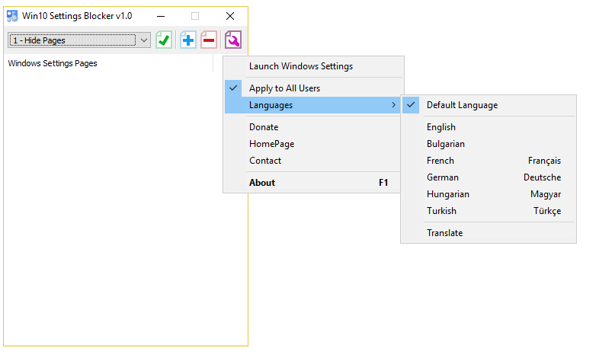Choose Turkish Türkçe language
Screen dimensions: 599x364
[488, 211]
